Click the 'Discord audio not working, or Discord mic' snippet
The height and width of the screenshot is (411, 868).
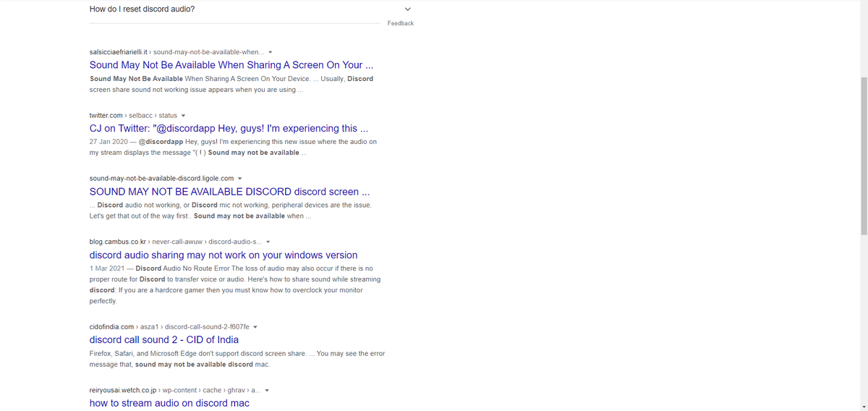[x=230, y=211]
